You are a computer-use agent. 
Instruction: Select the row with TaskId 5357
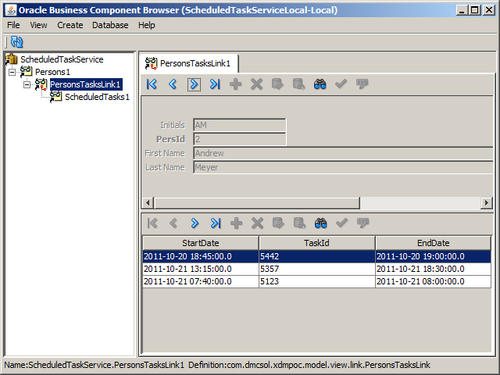pyautogui.click(x=317, y=269)
